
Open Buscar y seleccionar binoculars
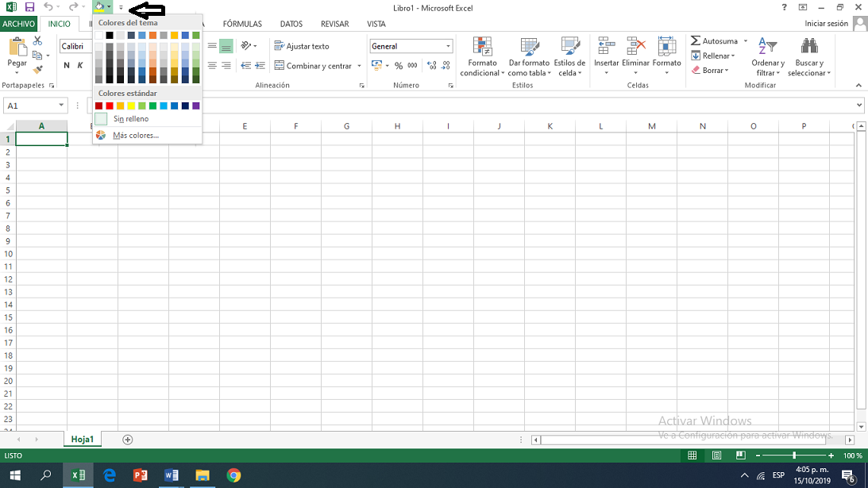click(809, 56)
